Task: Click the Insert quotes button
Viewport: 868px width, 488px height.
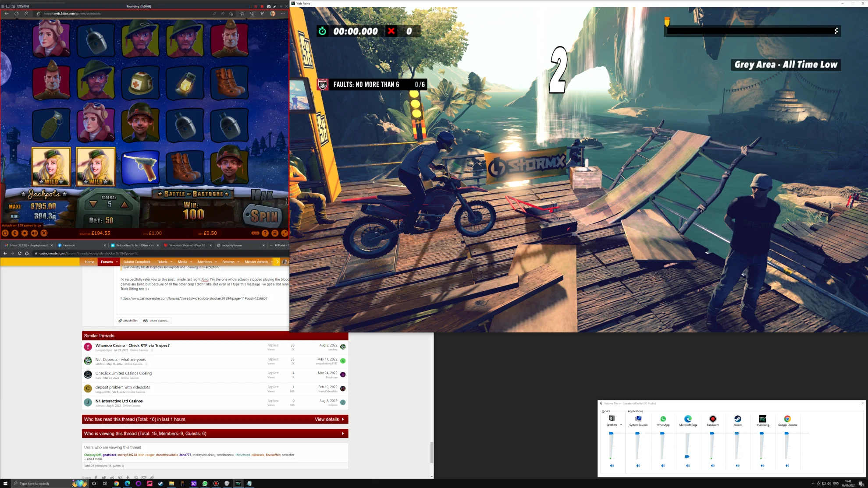Action: [157, 321]
